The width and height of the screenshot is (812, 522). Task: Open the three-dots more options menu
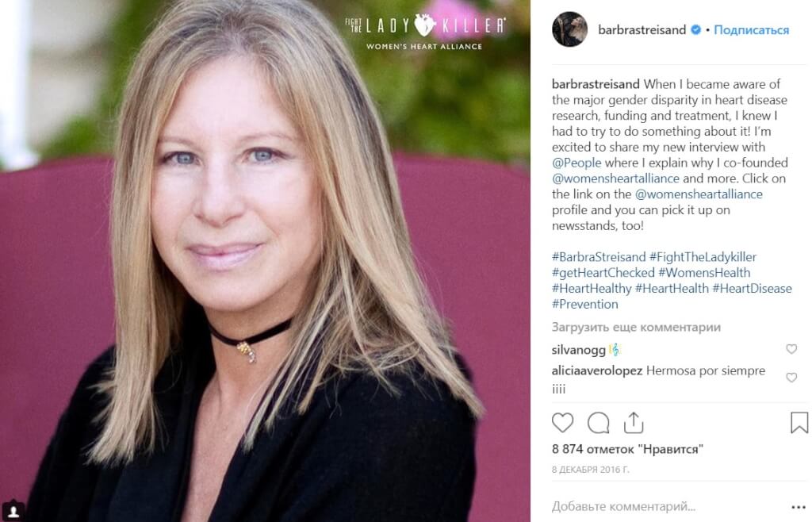click(799, 507)
